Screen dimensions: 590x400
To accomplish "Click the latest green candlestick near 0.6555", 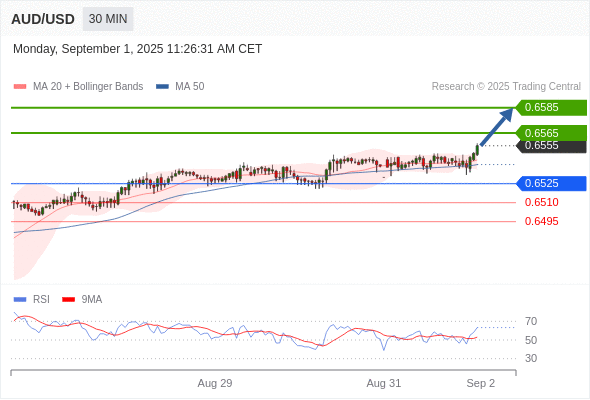I will click(x=477, y=150).
